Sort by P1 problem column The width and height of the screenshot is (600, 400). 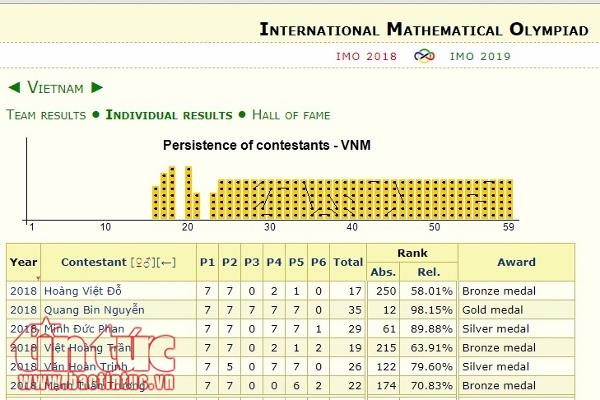click(x=207, y=262)
